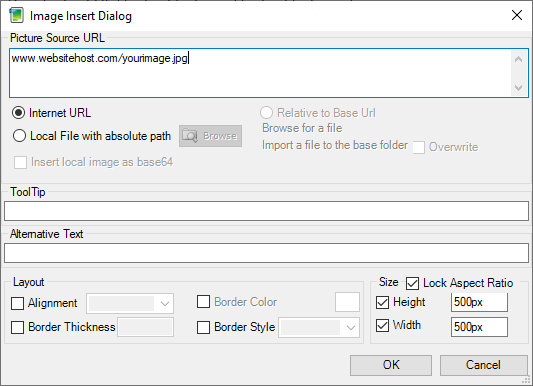Open the Border Style dropdown
This screenshot has width=533, height=386.
coord(319,328)
